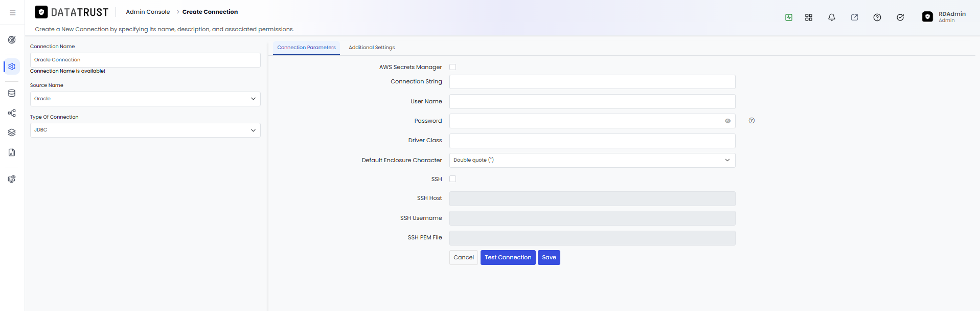Click into the Connection Name field
The image size is (980, 311).
pyautogui.click(x=145, y=60)
